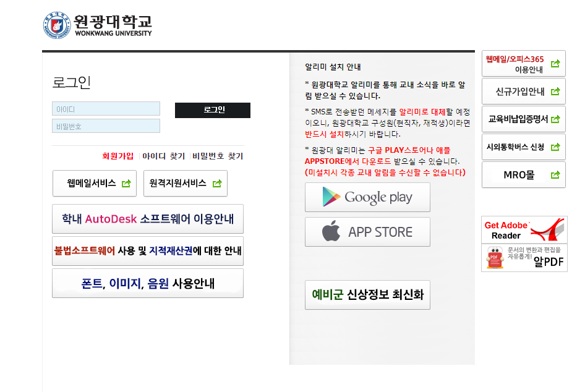Open the 원격지원서비스 button
Viewport: 585px width, 392px height.
point(186,183)
